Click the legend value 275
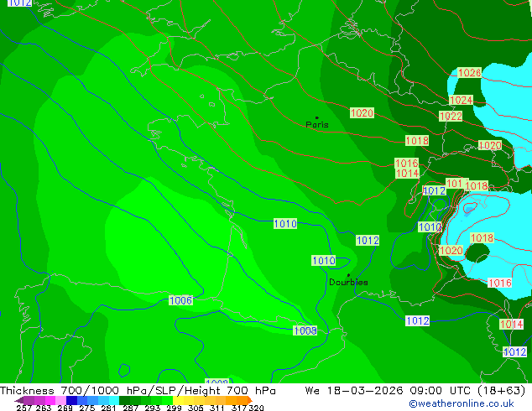The width and height of the screenshot is (532, 411). pos(87,408)
